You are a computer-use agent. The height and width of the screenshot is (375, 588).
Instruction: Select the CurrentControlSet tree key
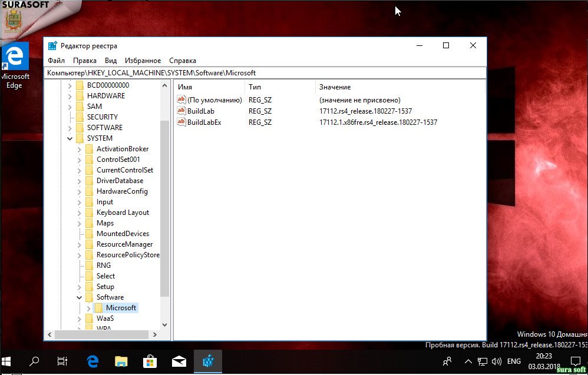click(x=124, y=170)
